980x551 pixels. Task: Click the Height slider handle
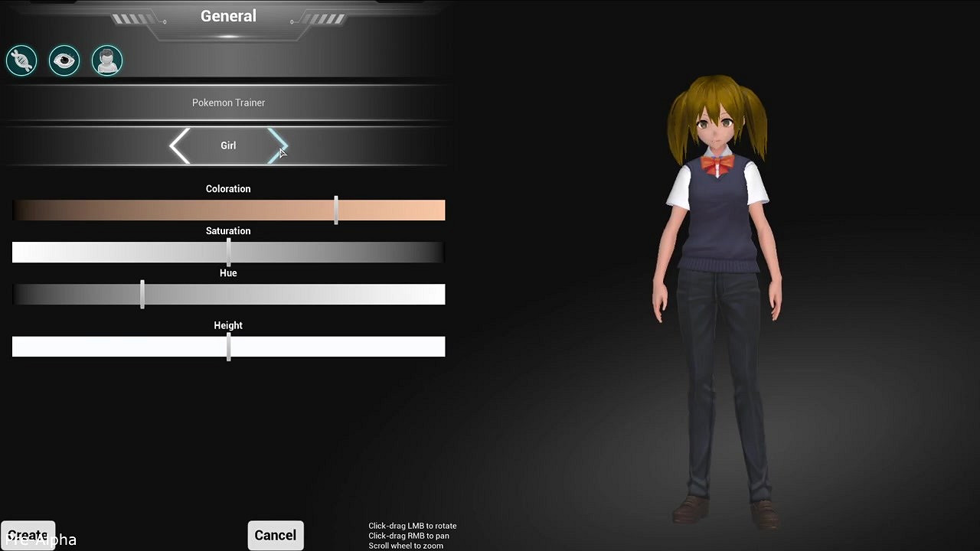point(229,347)
